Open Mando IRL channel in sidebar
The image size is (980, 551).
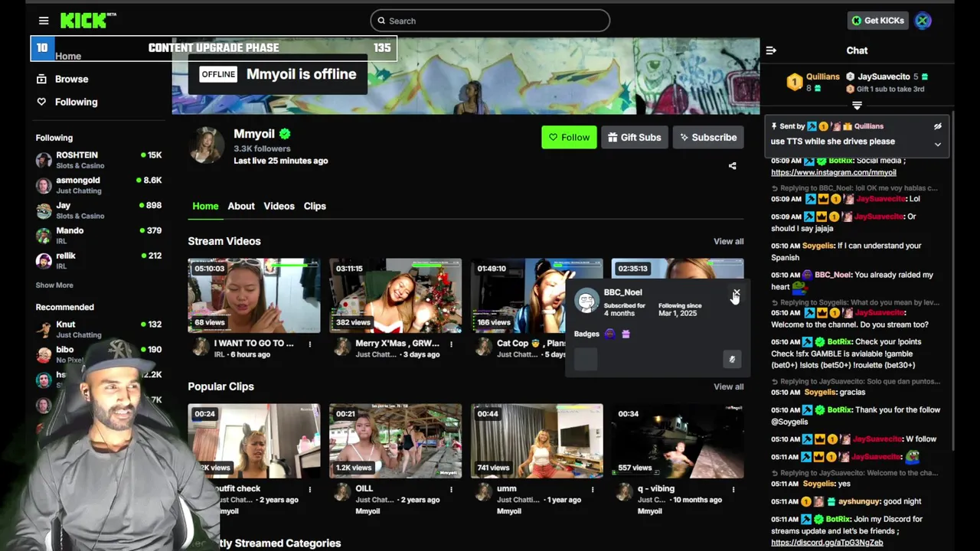99,235
